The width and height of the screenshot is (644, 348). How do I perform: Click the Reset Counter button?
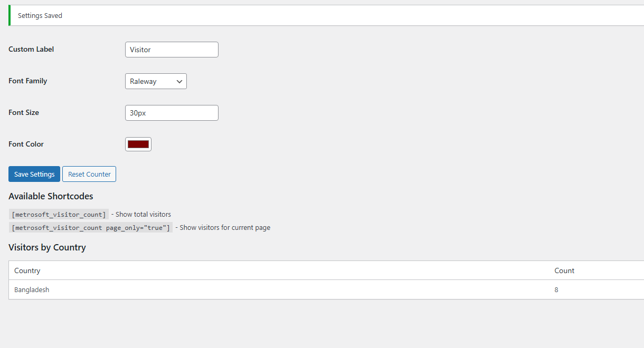pos(89,174)
